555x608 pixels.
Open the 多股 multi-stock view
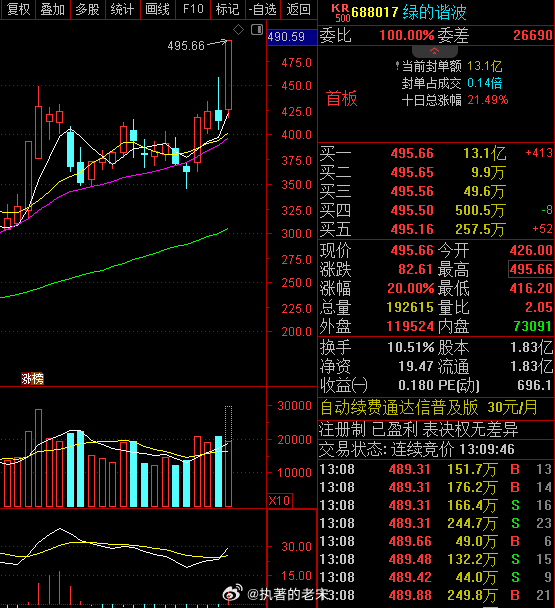point(88,9)
